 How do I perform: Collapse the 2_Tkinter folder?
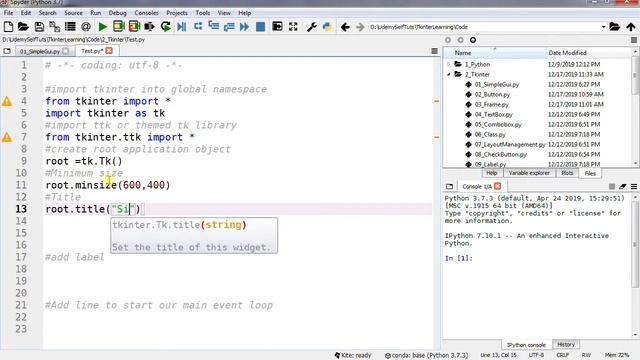pyautogui.click(x=449, y=74)
